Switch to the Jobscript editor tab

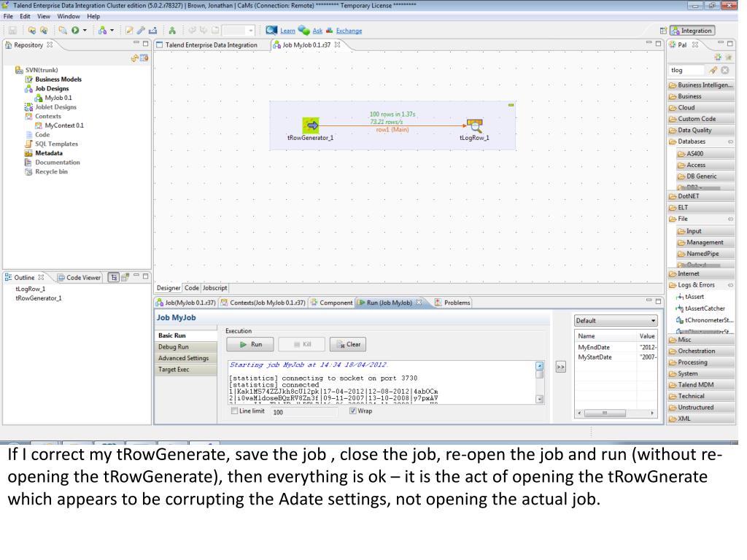pos(215,288)
